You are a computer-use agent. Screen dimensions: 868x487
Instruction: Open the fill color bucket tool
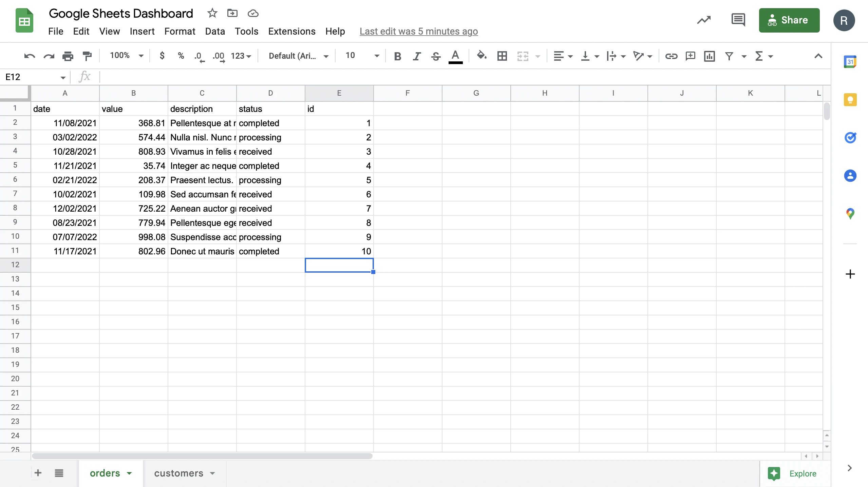click(482, 55)
